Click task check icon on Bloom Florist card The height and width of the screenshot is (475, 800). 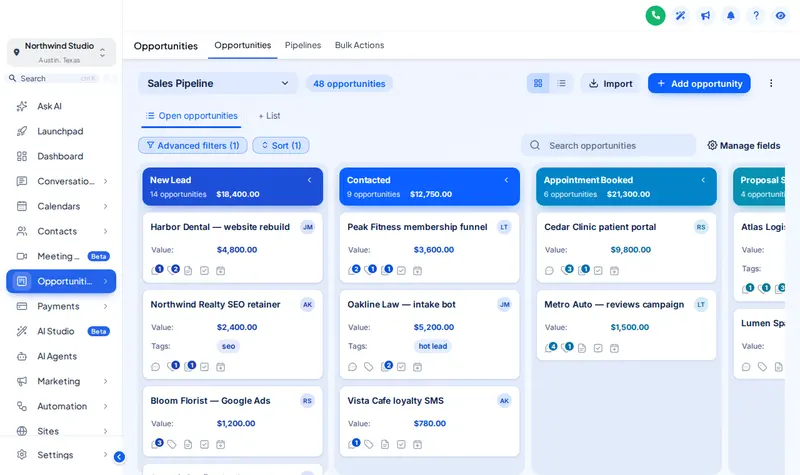click(204, 444)
